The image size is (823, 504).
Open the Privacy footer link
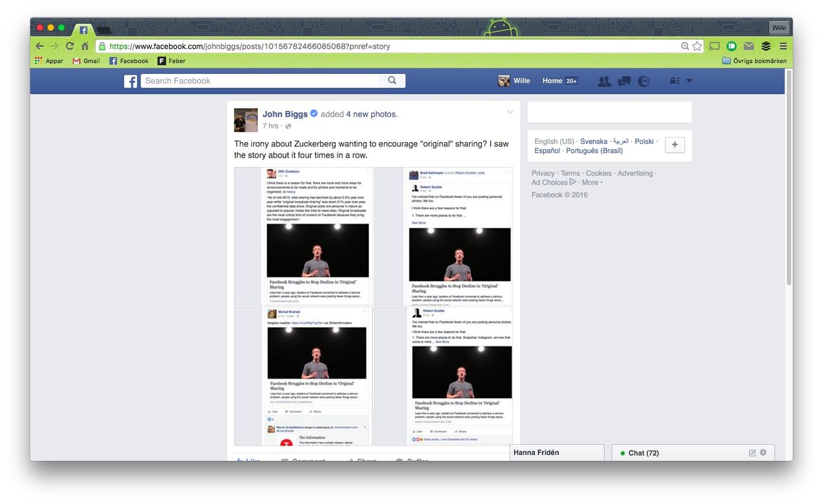point(543,174)
